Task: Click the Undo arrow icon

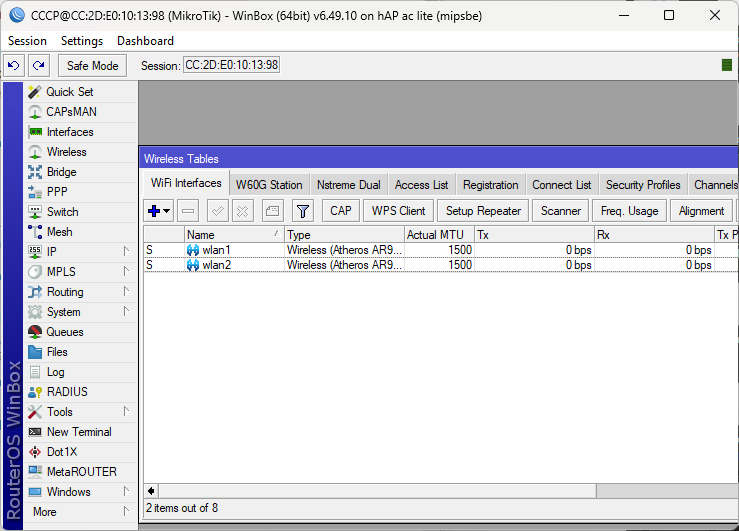Action: pos(14,65)
